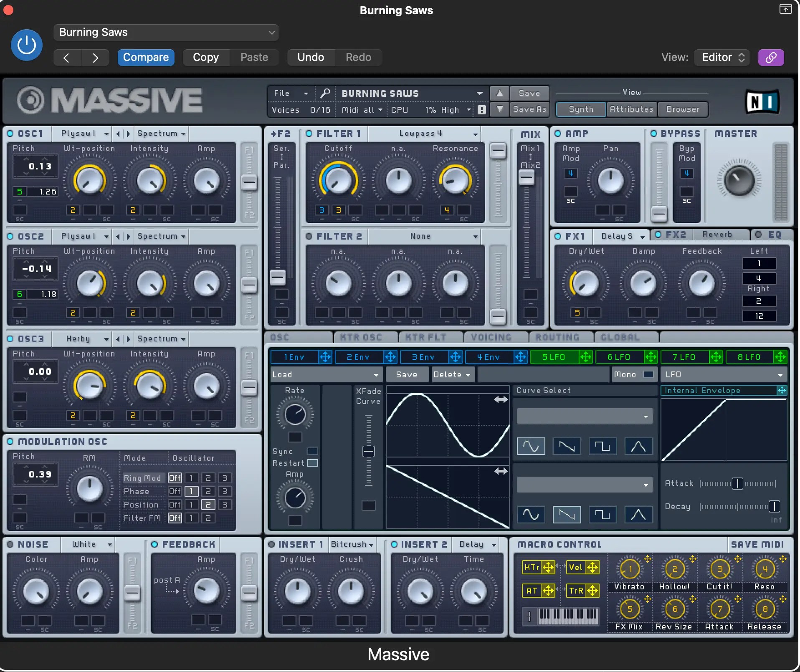Click the power button icon top-left

click(26, 45)
